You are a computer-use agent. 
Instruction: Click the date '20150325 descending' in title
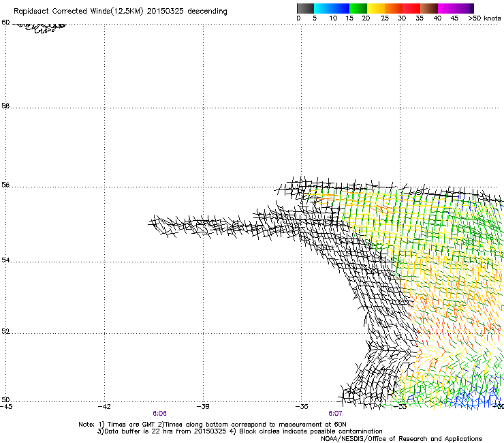click(x=187, y=11)
